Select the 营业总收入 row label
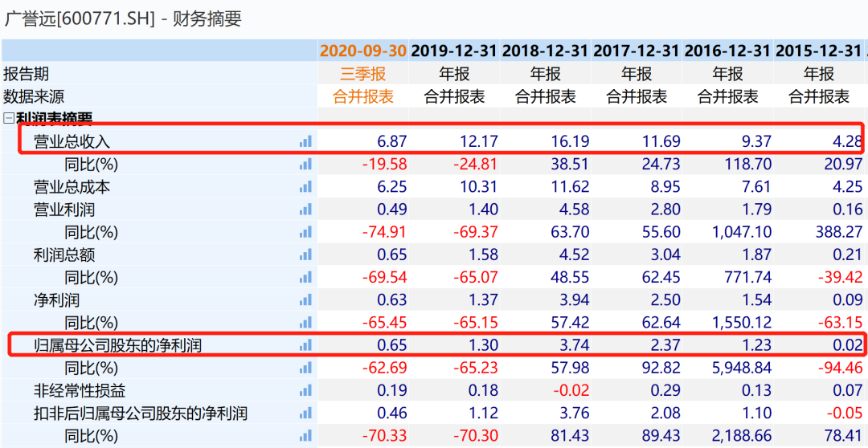868x448 pixels. tap(72, 142)
